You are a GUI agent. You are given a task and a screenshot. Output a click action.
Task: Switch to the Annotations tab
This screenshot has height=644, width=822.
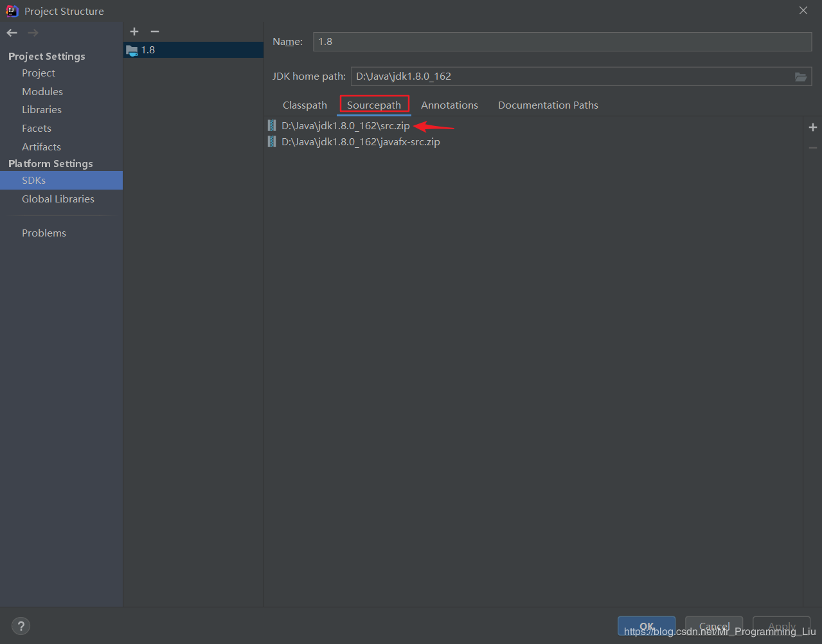[x=449, y=105]
